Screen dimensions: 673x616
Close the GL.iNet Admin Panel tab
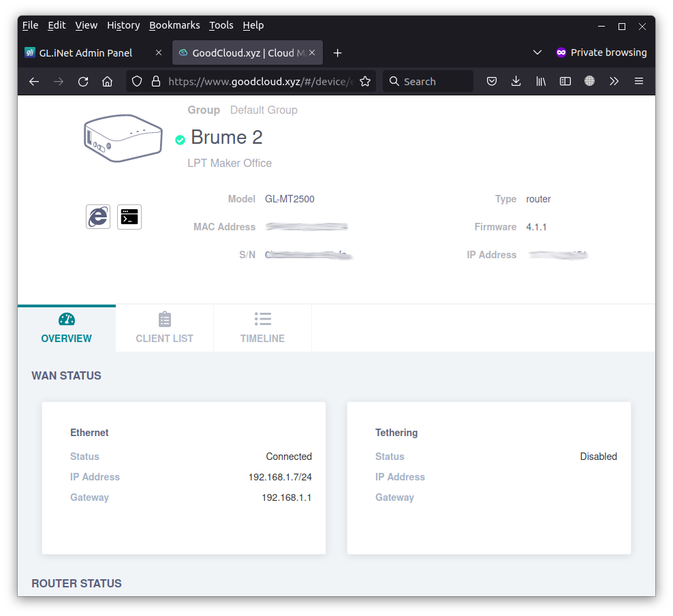point(159,52)
